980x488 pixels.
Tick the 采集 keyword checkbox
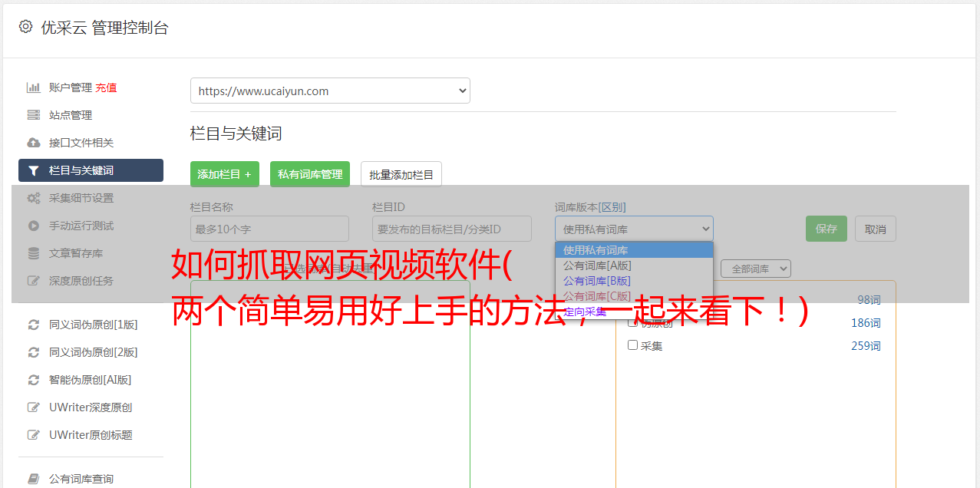click(x=633, y=345)
